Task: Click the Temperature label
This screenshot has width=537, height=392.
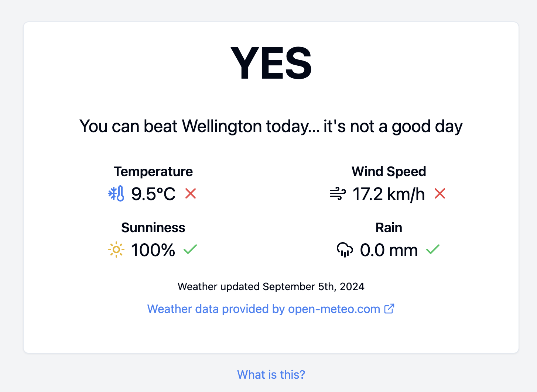Action: pyautogui.click(x=153, y=172)
